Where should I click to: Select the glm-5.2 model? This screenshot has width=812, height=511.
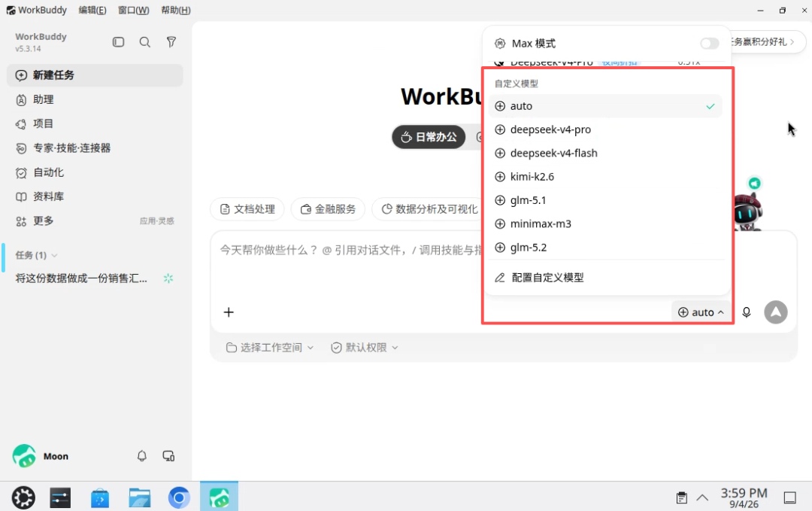pos(604,247)
